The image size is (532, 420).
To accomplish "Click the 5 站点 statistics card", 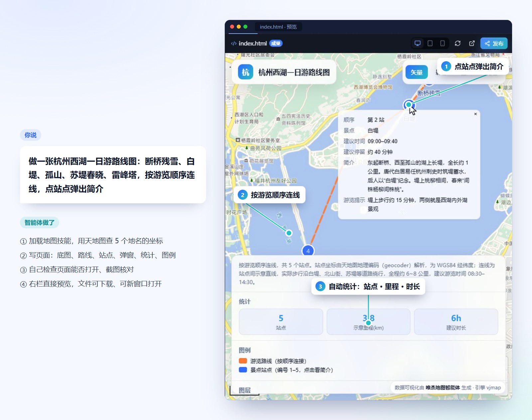I will (x=281, y=321).
